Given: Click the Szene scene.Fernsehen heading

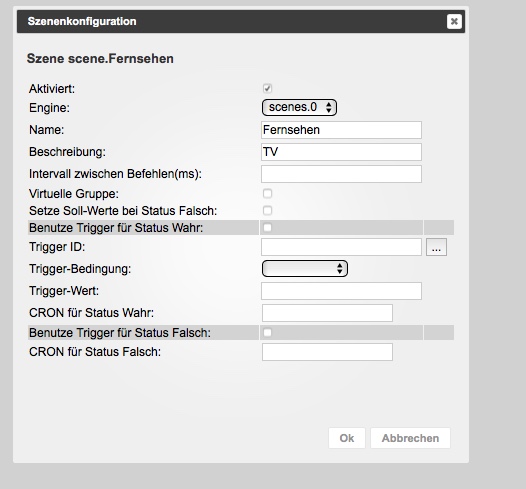Looking at the screenshot, I should (x=100, y=59).
